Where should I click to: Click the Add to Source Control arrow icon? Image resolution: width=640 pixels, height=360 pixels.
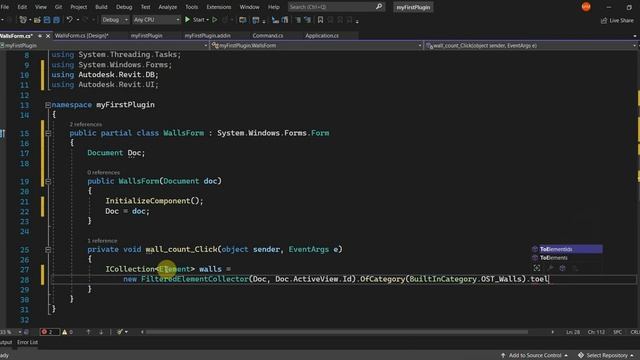[x=503, y=355]
